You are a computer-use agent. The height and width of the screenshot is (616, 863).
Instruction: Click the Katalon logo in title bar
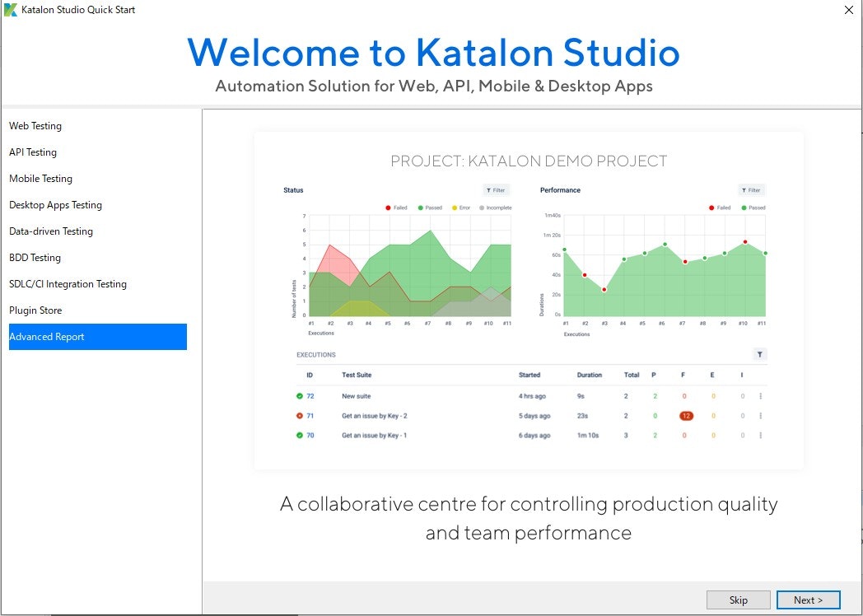(10, 10)
